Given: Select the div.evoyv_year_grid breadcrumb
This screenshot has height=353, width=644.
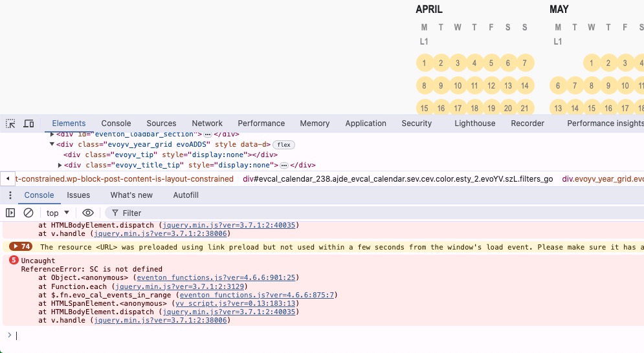Looking at the screenshot, I should pyautogui.click(x=603, y=179).
